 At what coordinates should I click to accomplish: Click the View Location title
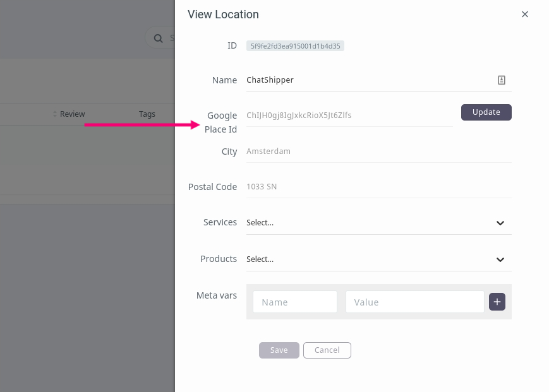point(223,15)
